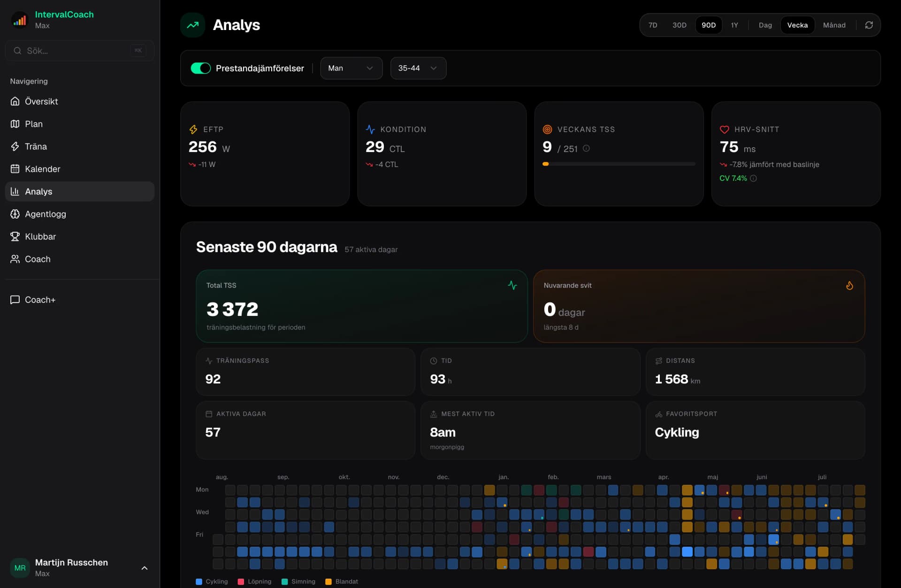This screenshot has height=588, width=901.
Task: Click the flame icon in Nuvarande svit card
Action: coord(849,285)
